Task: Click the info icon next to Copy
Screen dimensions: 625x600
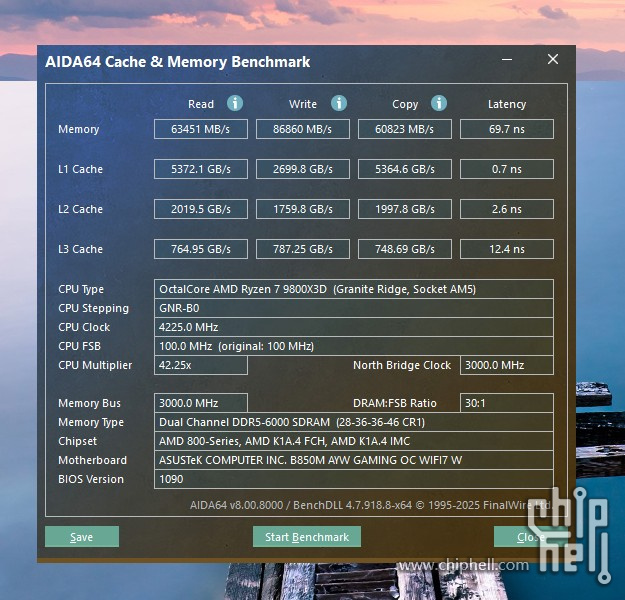Action: pyautogui.click(x=439, y=103)
